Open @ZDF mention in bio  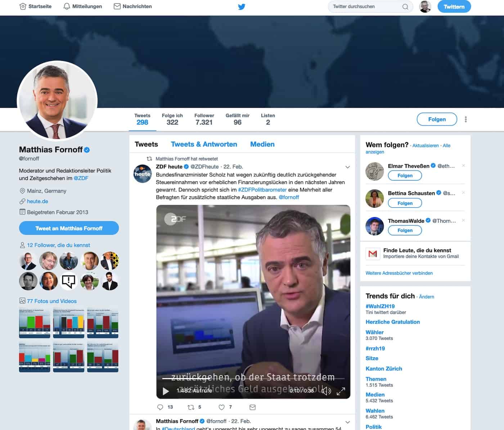coord(81,178)
